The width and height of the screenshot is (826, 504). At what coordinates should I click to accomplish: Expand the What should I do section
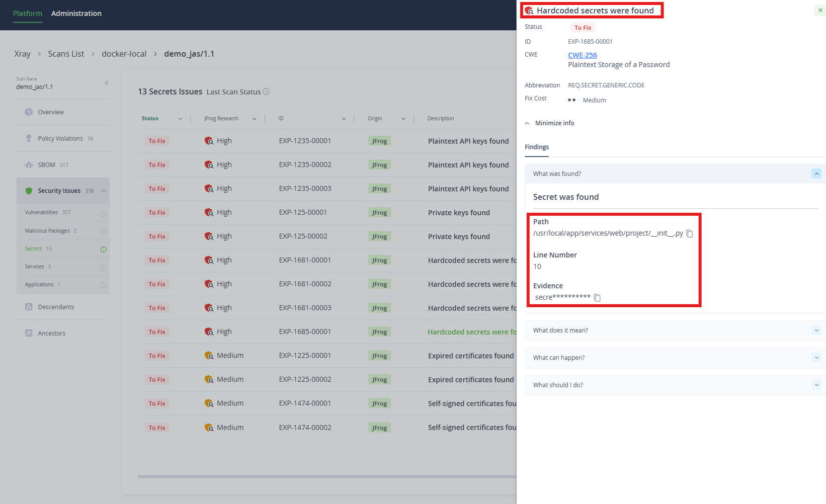pyautogui.click(x=816, y=385)
